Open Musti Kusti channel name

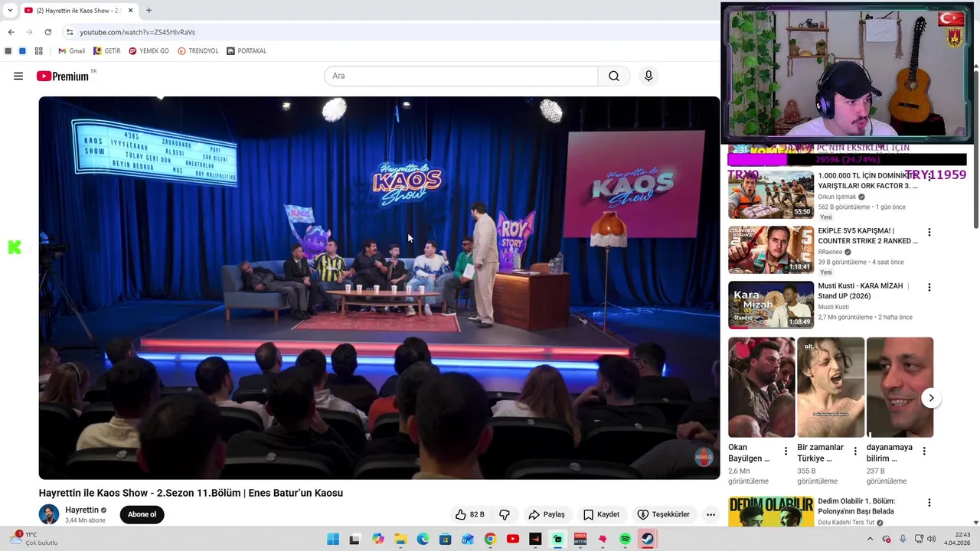[833, 307]
